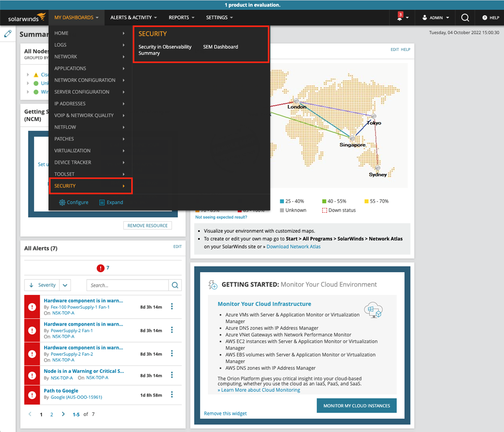Expand the Unknown node group
This screenshot has width=504, height=432.
pos(28,83)
